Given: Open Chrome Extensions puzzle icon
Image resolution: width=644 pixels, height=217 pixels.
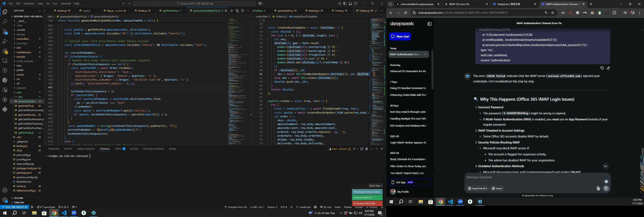Looking at the screenshot, I should [614, 13].
